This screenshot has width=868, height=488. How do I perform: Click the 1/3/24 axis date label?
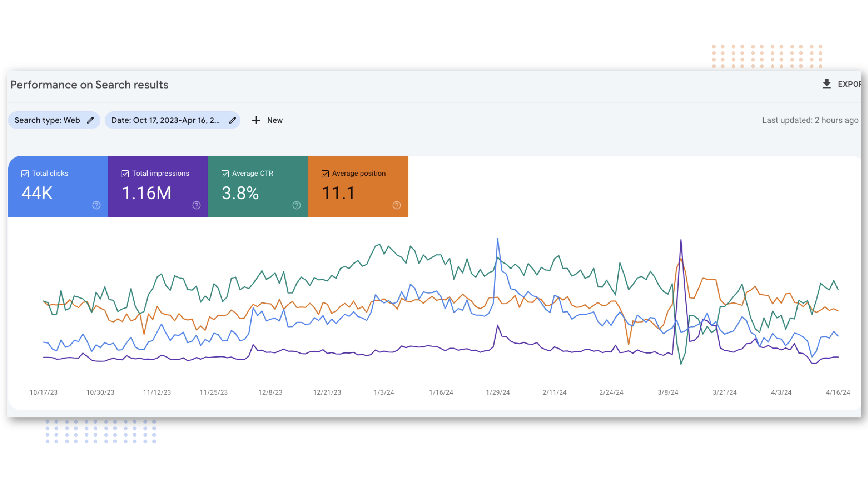[384, 392]
